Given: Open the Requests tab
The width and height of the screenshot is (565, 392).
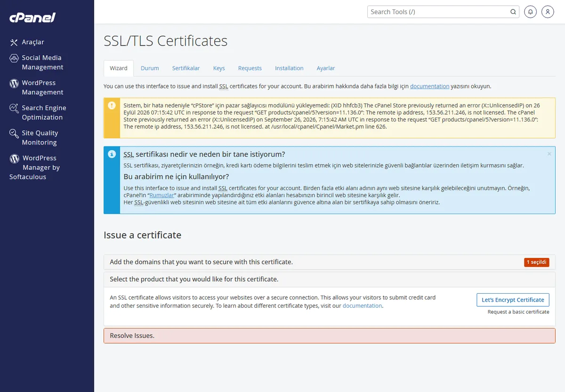Looking at the screenshot, I should tap(250, 68).
